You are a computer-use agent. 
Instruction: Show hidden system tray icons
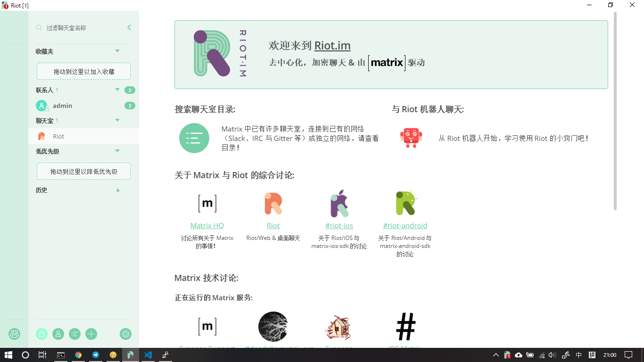click(496, 355)
